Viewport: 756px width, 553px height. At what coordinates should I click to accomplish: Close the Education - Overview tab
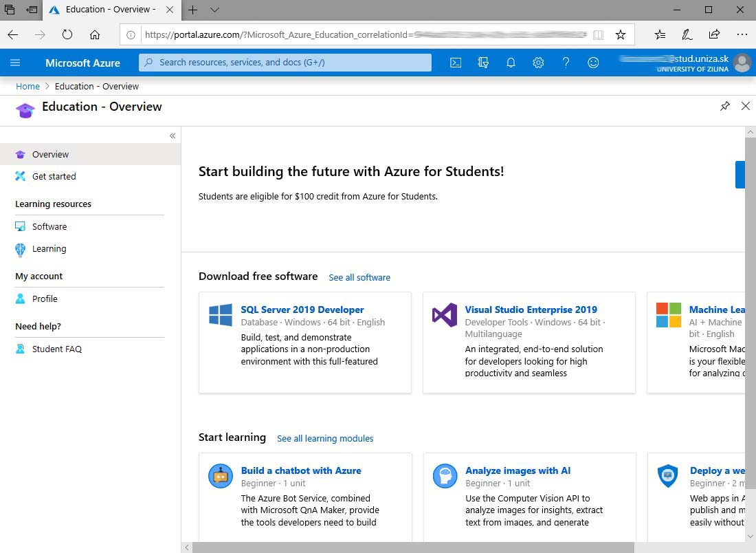(170, 10)
